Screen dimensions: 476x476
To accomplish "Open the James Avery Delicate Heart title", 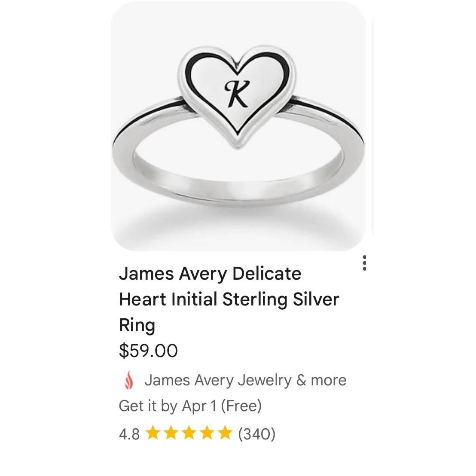I will [x=229, y=299].
